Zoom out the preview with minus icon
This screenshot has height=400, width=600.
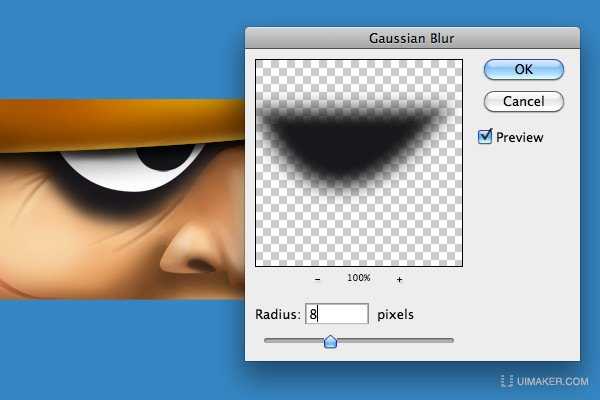click(x=318, y=279)
